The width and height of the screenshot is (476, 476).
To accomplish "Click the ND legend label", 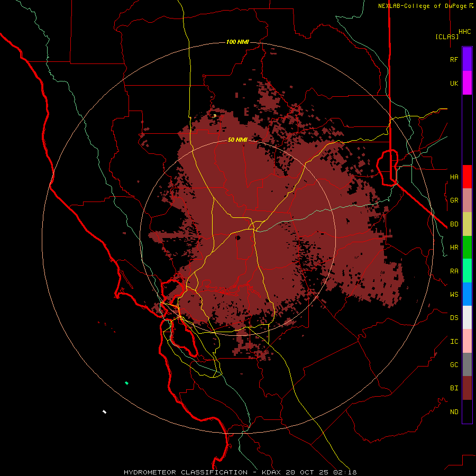I will pyautogui.click(x=454, y=412).
